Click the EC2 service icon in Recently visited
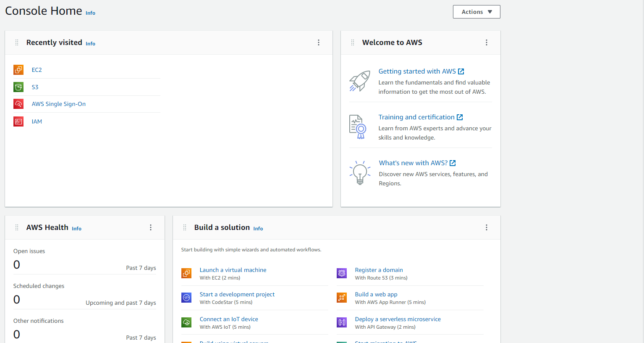Image resolution: width=644 pixels, height=343 pixels. click(18, 70)
